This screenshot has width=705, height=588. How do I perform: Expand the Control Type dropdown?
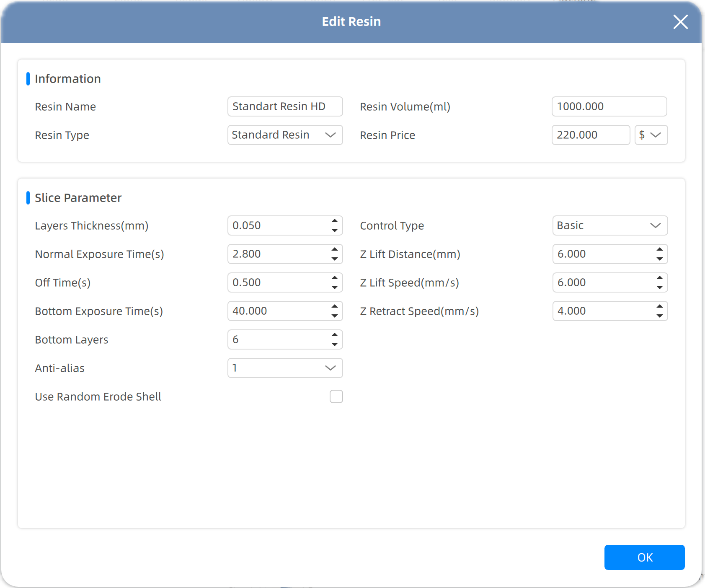click(609, 225)
